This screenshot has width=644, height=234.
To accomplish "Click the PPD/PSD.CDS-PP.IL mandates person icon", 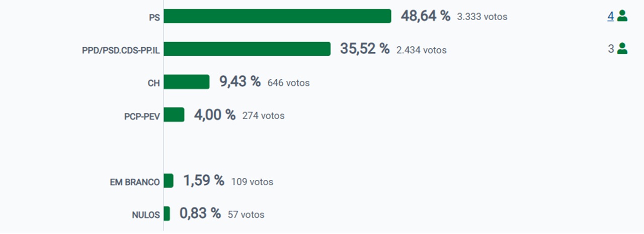I will (622, 49).
